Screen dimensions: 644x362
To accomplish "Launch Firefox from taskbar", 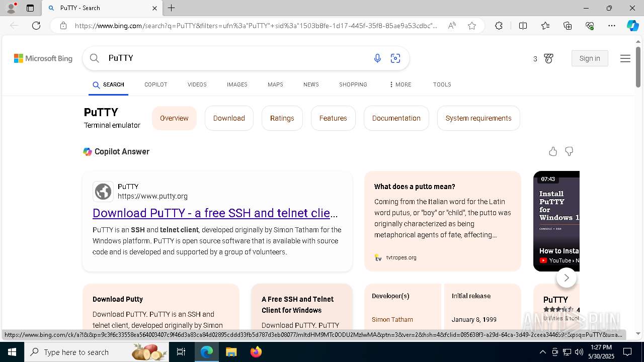I will click(x=256, y=352).
